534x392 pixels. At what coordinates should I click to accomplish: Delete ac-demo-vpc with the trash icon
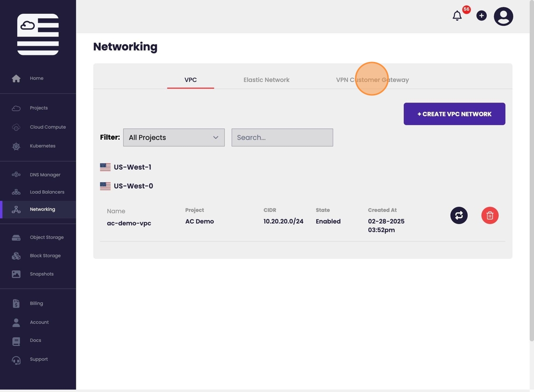[x=490, y=216]
